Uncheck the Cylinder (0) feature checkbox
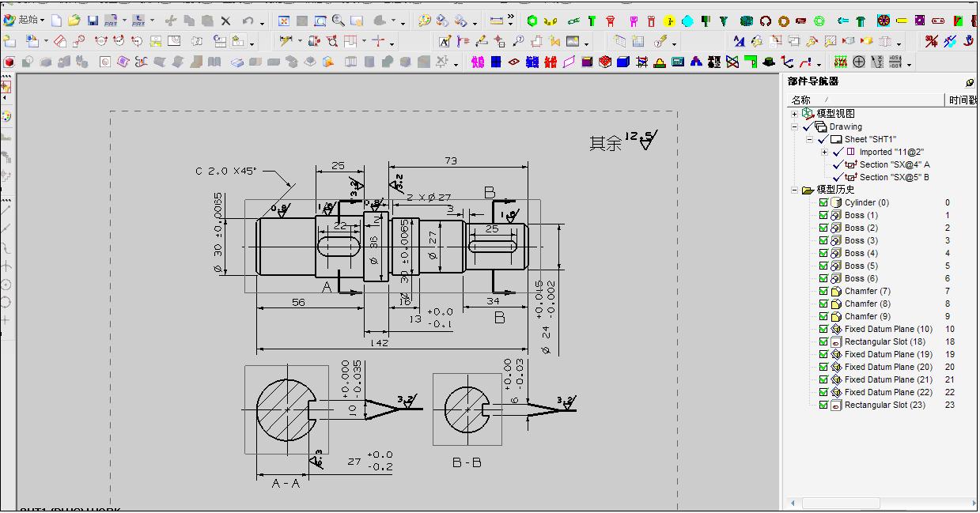This screenshot has height=513, width=980. 823,202
